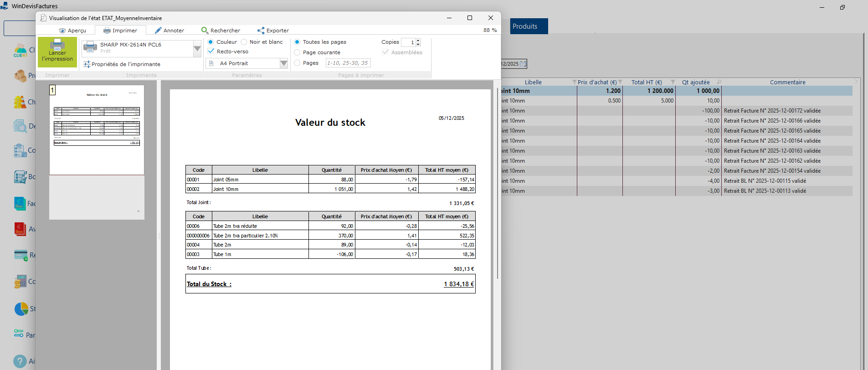Select the Page courante option

[x=297, y=52]
